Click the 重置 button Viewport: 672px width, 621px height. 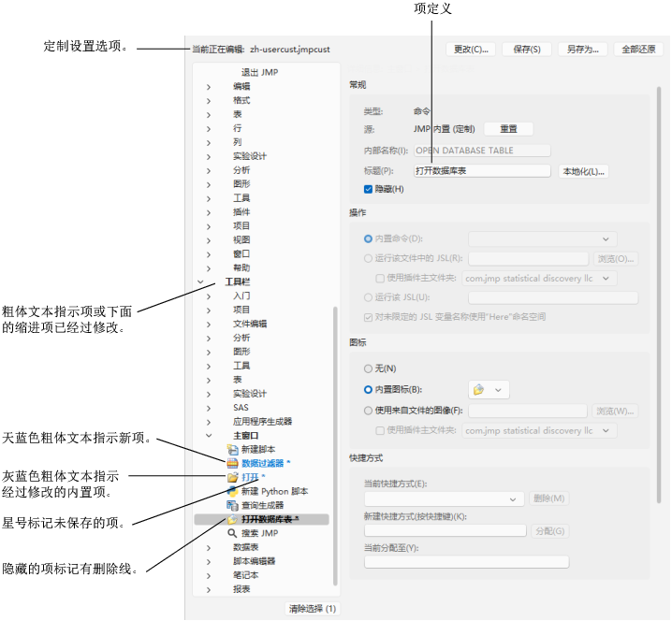click(x=508, y=129)
